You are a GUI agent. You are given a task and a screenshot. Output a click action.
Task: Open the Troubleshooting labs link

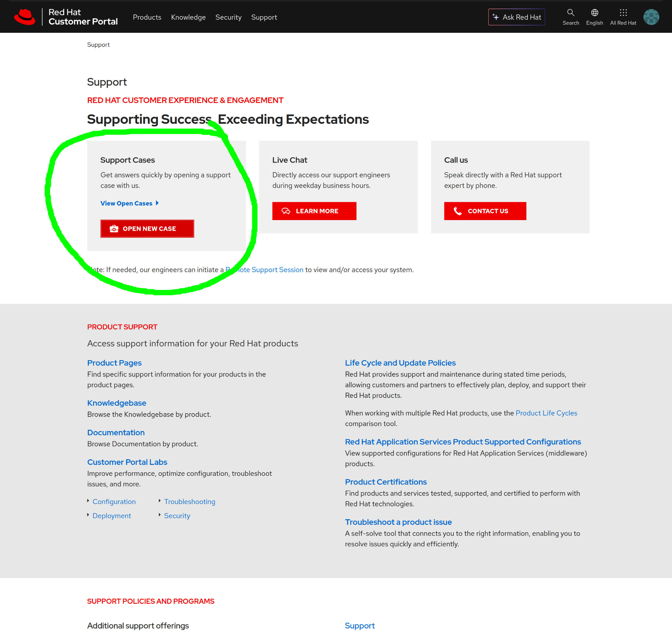click(190, 502)
